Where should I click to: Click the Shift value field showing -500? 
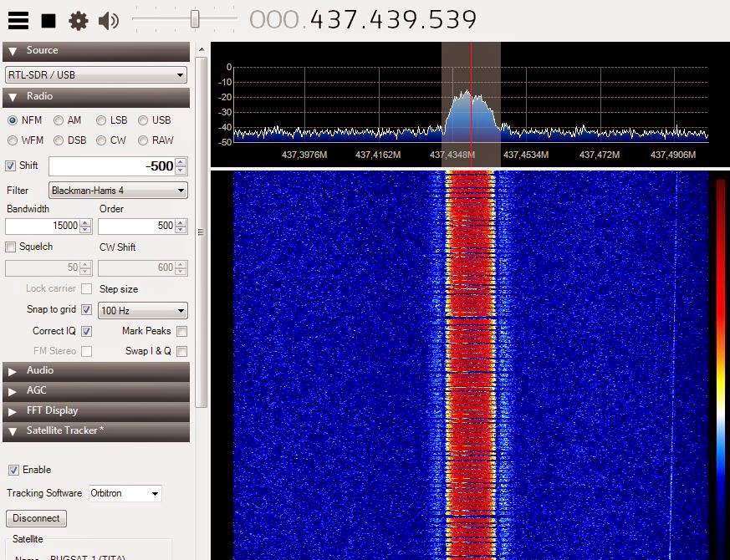pos(112,166)
